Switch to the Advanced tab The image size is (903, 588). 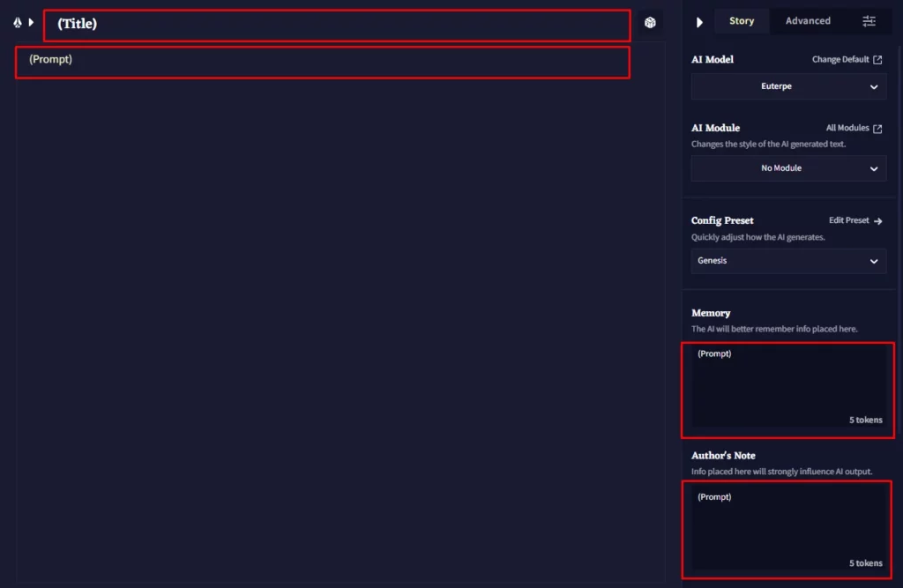click(x=808, y=21)
